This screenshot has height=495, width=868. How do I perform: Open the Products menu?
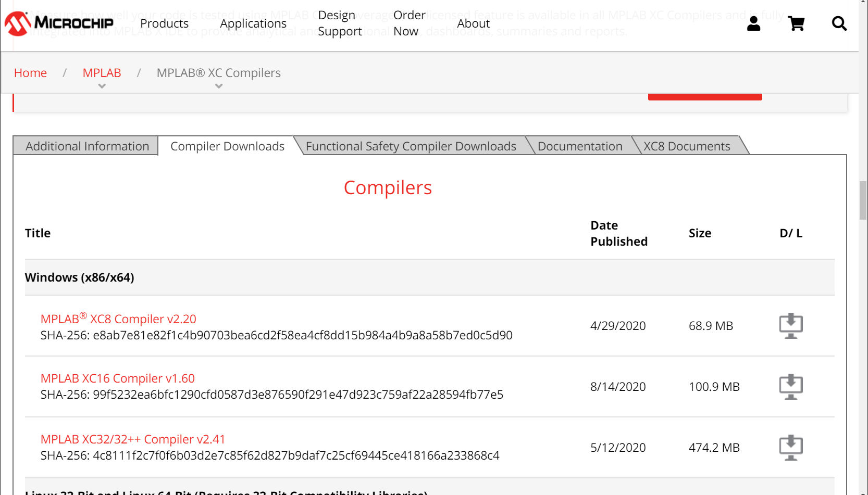click(x=164, y=23)
